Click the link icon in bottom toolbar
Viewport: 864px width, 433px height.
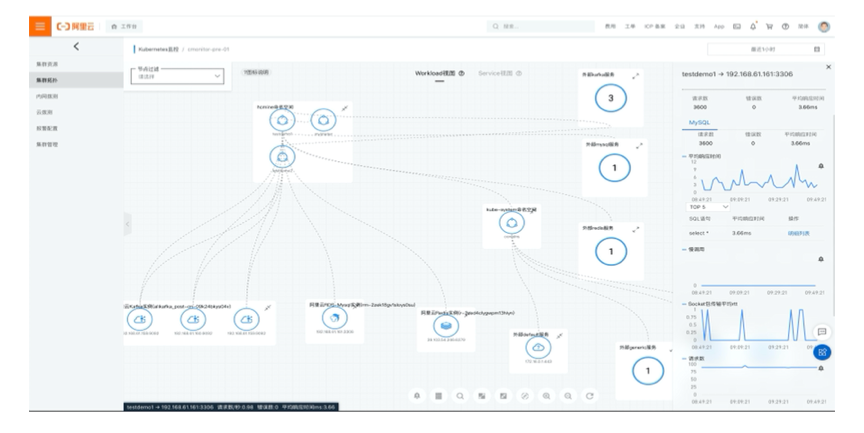click(x=525, y=396)
